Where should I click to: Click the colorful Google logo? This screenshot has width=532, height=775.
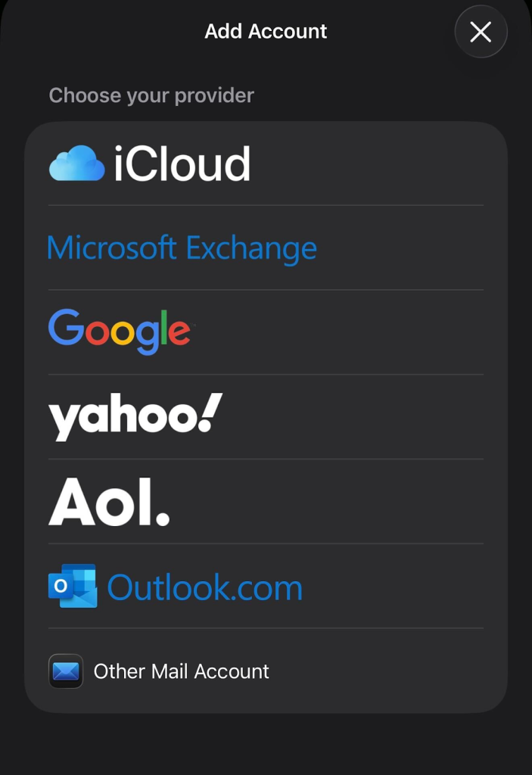point(118,329)
